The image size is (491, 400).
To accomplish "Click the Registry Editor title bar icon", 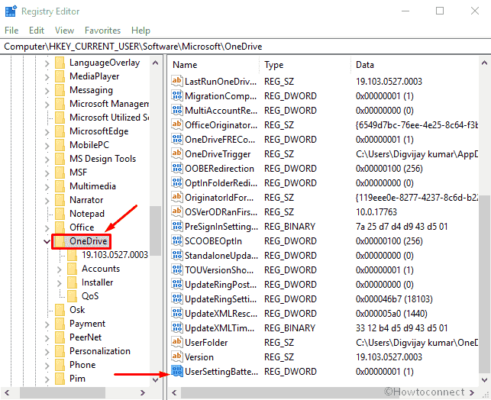I will [11, 11].
